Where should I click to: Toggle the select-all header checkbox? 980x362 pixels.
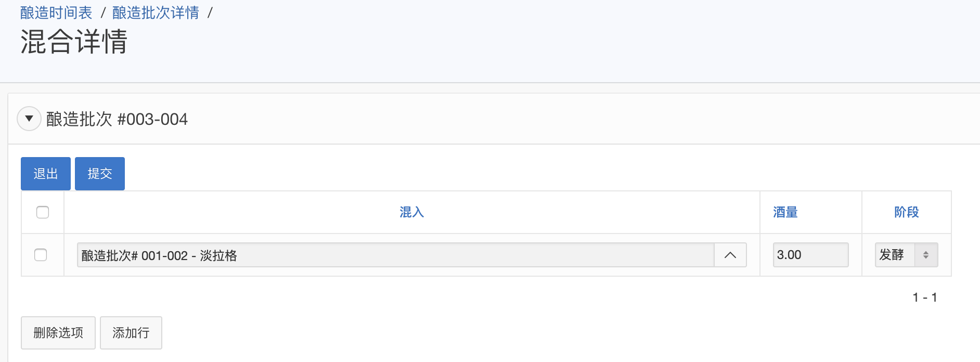pos(43,212)
